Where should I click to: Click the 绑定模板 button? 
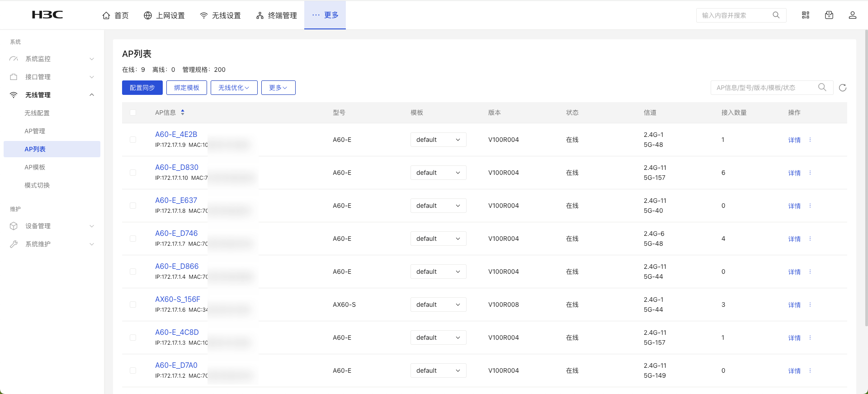(187, 88)
